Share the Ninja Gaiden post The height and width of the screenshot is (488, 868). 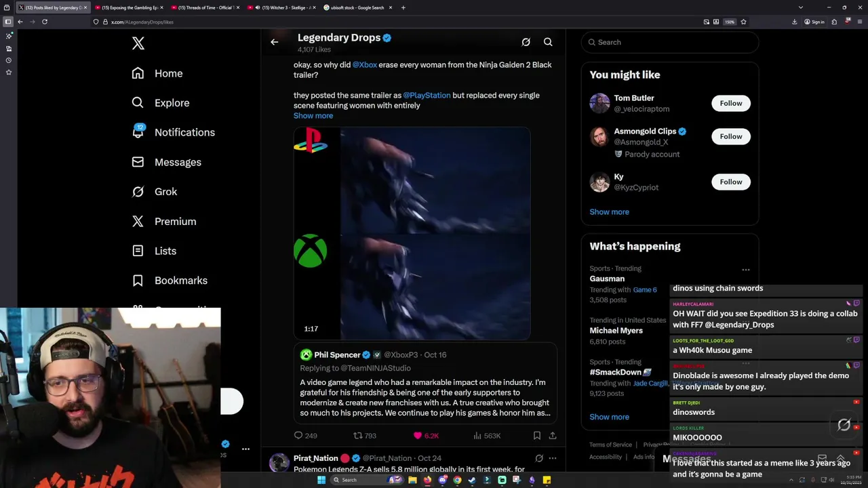tap(553, 436)
